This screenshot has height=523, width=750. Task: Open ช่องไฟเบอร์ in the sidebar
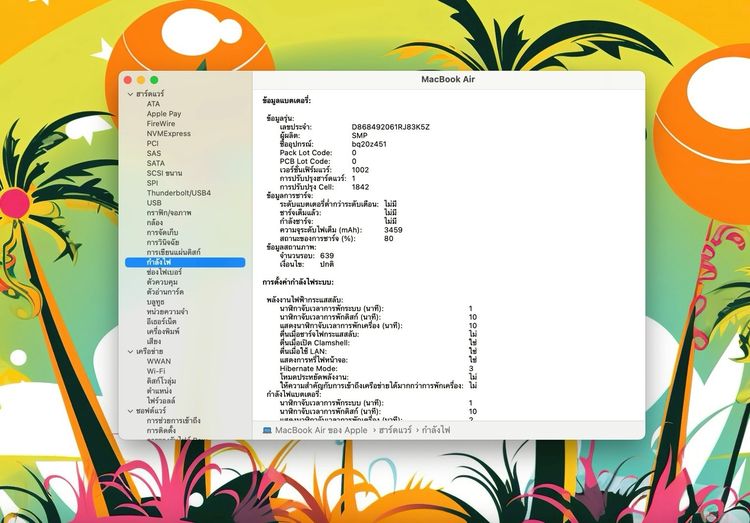(x=164, y=272)
